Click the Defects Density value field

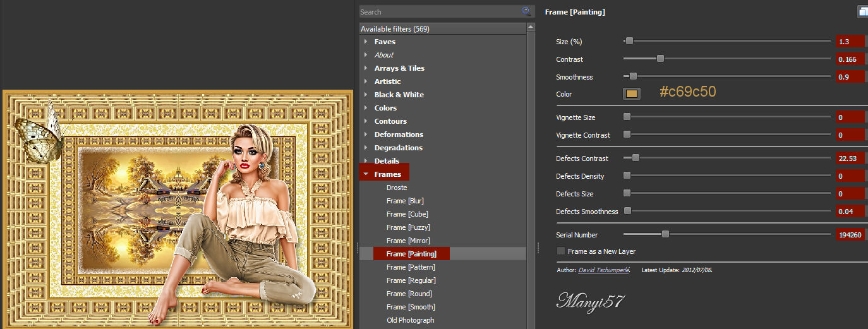(850, 176)
